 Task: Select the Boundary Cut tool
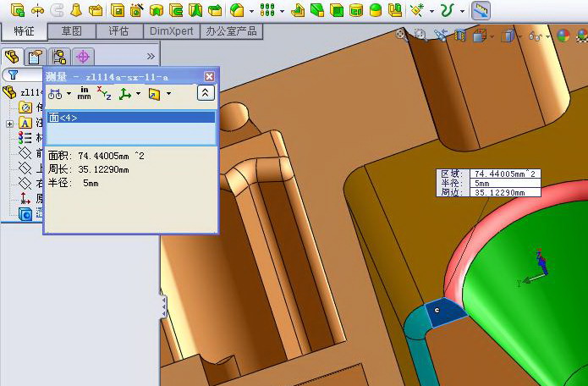coord(215,10)
